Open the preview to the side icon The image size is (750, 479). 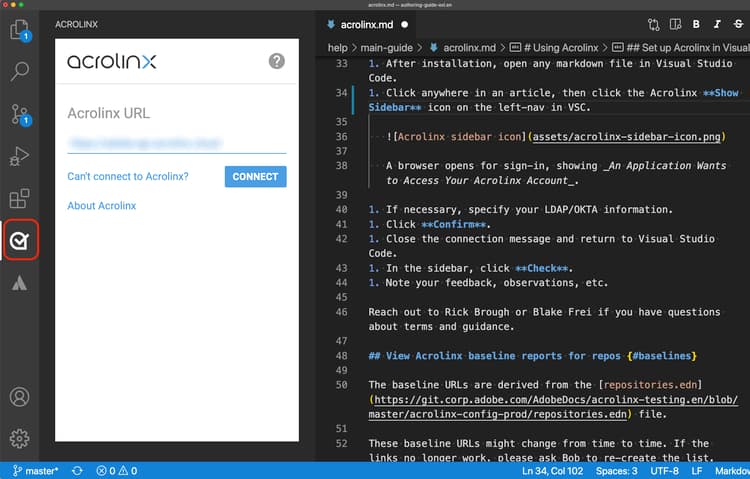(x=675, y=24)
